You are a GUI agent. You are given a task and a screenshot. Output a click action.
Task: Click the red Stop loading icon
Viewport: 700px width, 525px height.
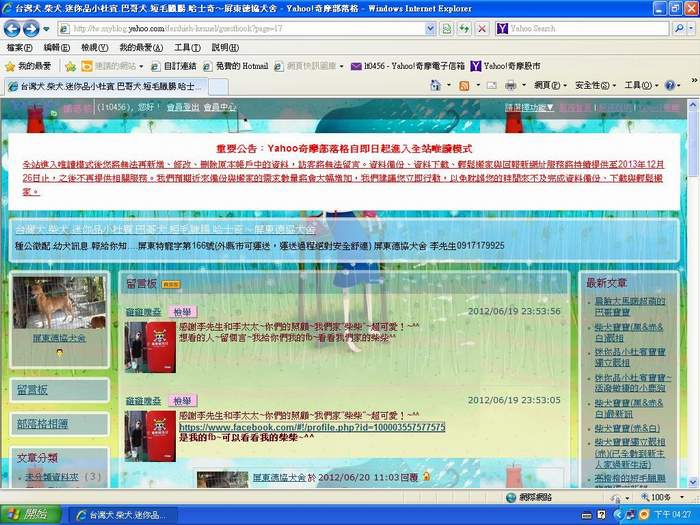coord(482,29)
